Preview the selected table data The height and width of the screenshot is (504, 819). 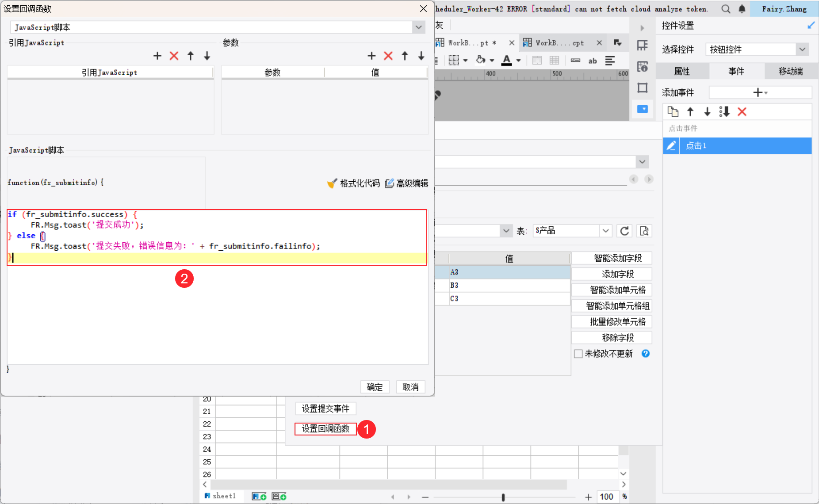point(644,231)
